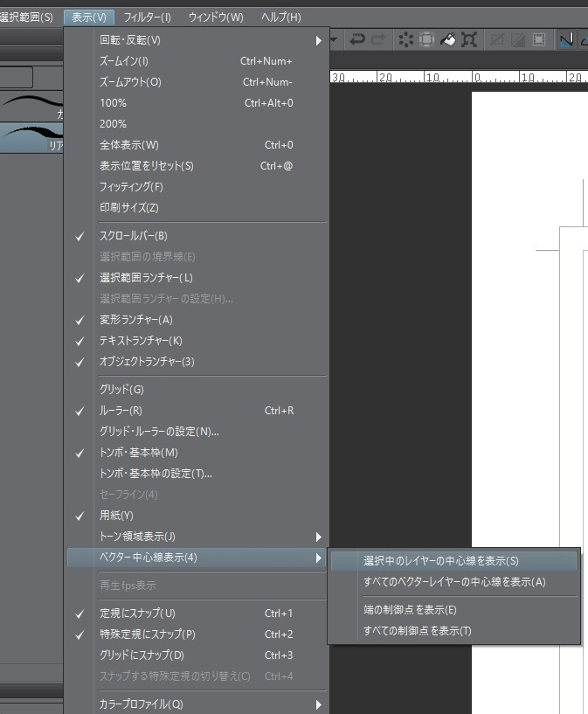Click the Clear (dotted circle) toolbar icon

pos(405,39)
